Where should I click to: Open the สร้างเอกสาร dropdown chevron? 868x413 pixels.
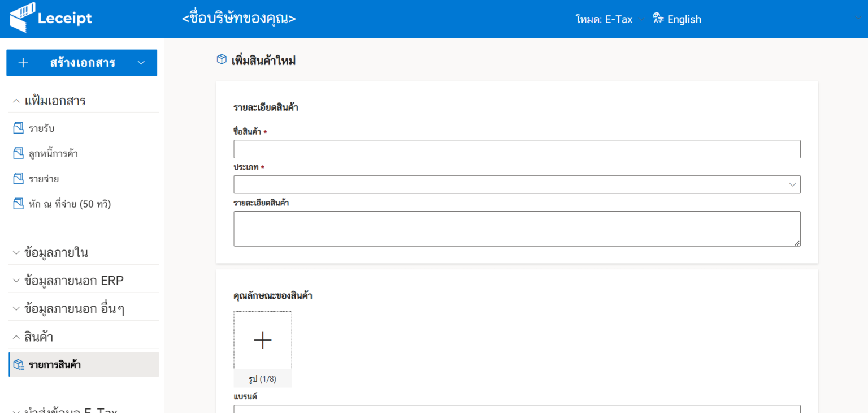click(141, 63)
